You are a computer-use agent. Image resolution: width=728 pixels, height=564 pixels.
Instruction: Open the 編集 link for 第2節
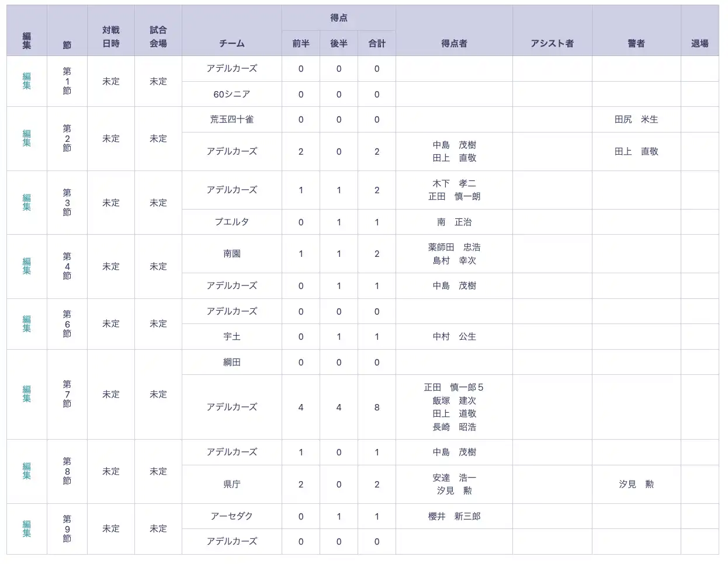click(27, 138)
